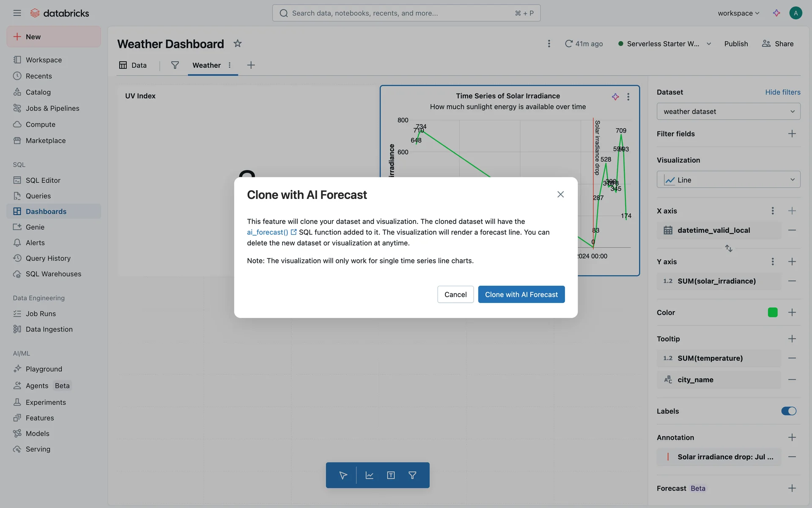Click the green Color swatch
Screen dimensions: 812x508
click(x=772, y=312)
